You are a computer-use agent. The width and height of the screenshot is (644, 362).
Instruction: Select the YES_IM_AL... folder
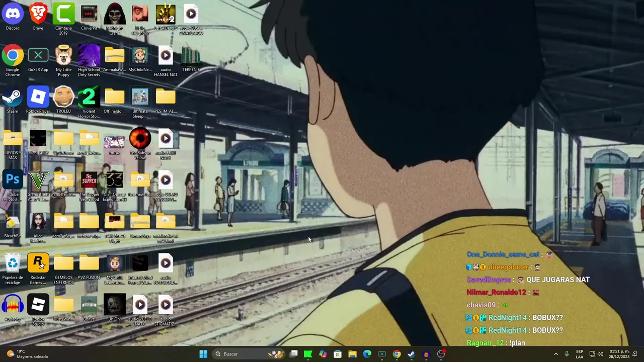coord(166,100)
